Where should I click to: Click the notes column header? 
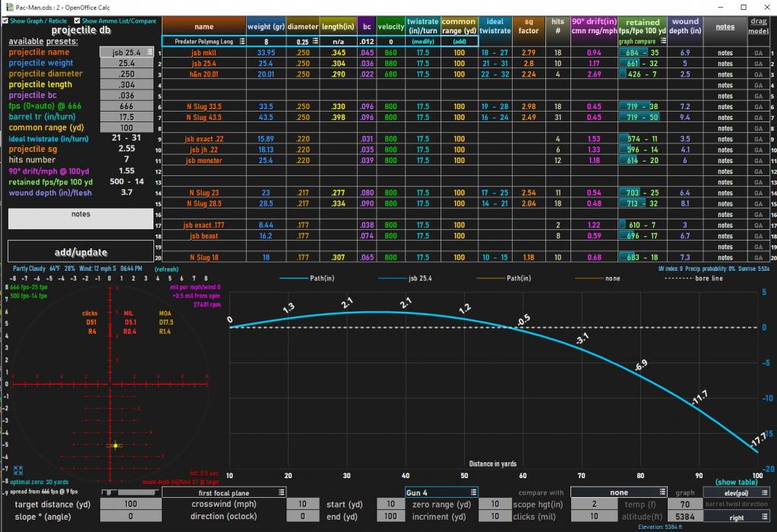[725, 27]
